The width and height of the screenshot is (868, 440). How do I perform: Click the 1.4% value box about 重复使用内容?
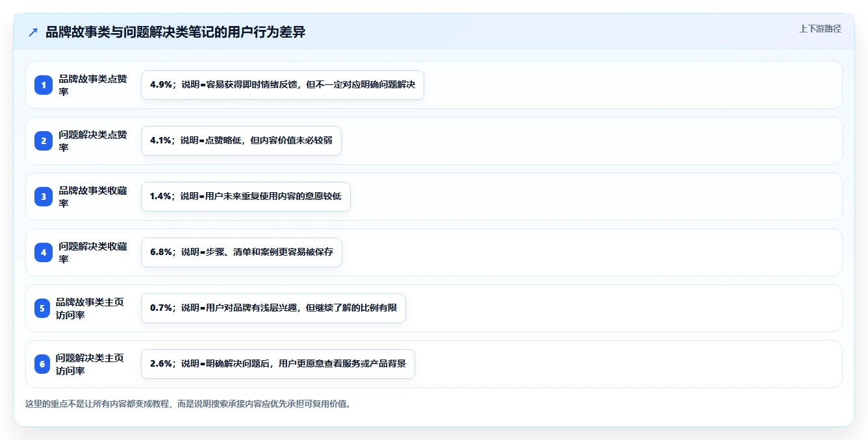click(x=246, y=197)
